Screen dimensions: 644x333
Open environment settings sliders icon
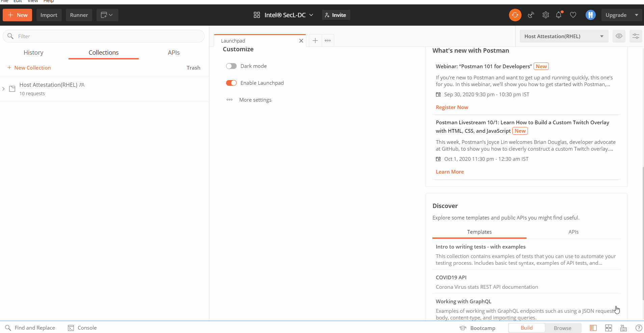click(636, 36)
